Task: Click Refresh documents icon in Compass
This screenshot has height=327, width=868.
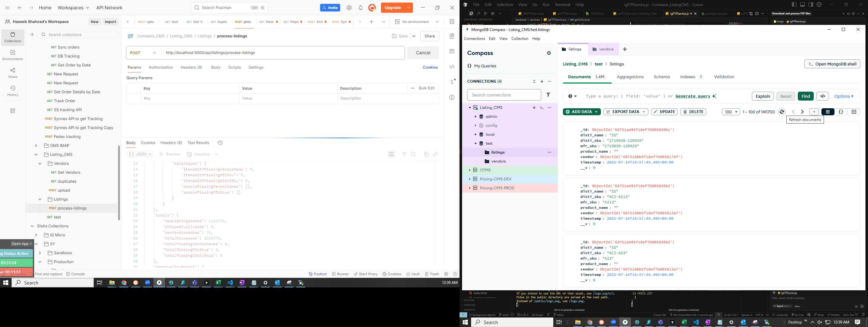Action: pos(782,112)
